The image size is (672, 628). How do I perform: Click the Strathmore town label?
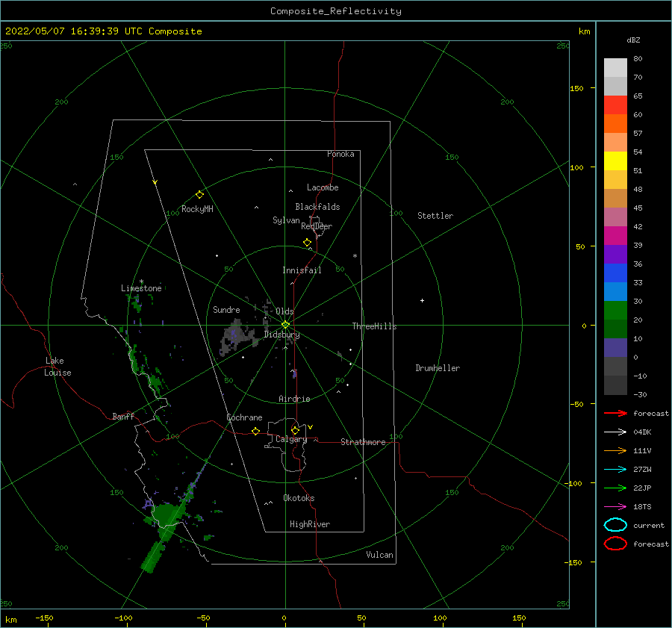click(363, 442)
